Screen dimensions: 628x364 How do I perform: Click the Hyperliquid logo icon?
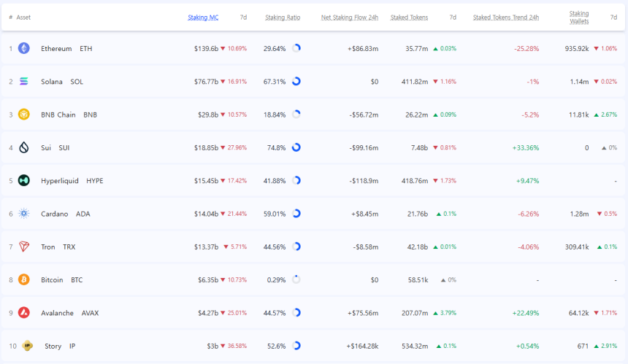pos(24,180)
